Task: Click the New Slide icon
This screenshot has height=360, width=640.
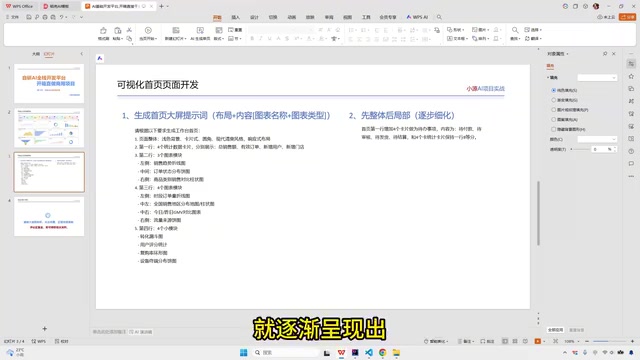Action: pyautogui.click(x=176, y=30)
